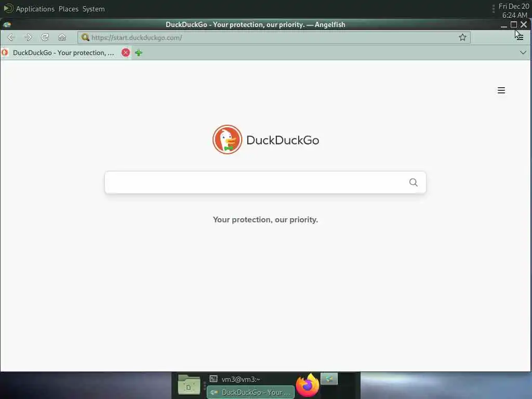Open the Places menu

[x=69, y=9]
